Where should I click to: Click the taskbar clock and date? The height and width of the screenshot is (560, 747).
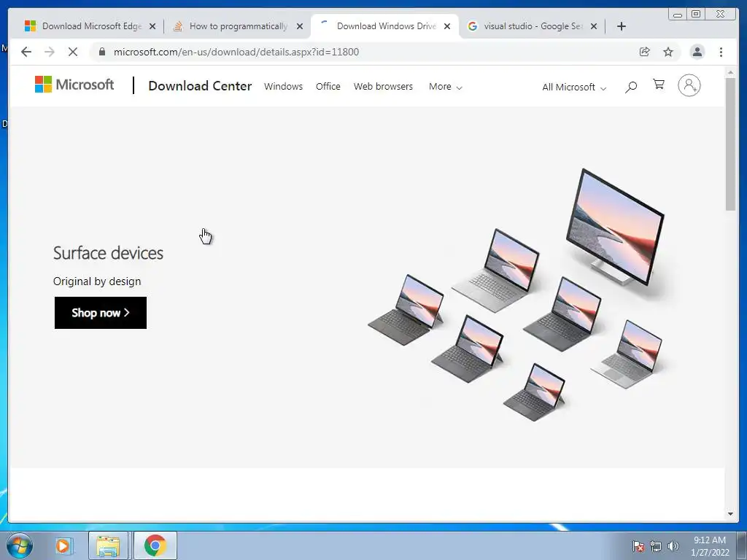[710, 546]
